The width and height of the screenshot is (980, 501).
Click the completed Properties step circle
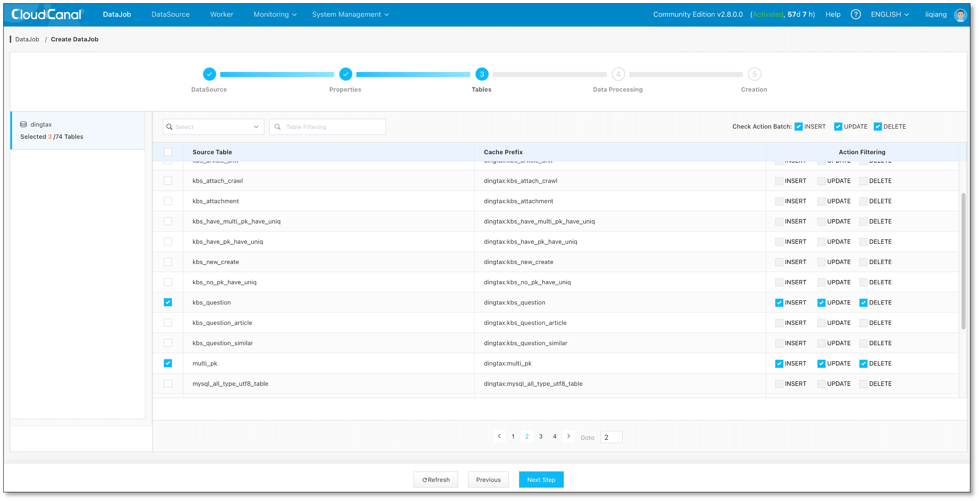346,74
